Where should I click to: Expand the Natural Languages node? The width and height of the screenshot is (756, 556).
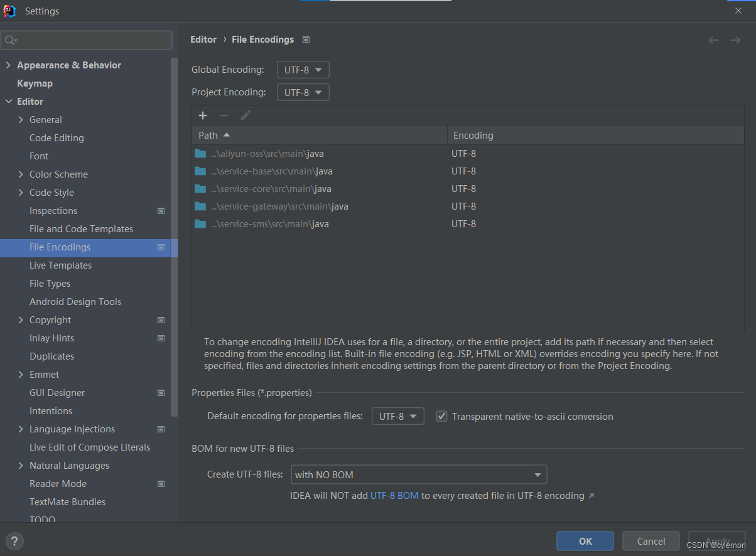tap(21, 466)
